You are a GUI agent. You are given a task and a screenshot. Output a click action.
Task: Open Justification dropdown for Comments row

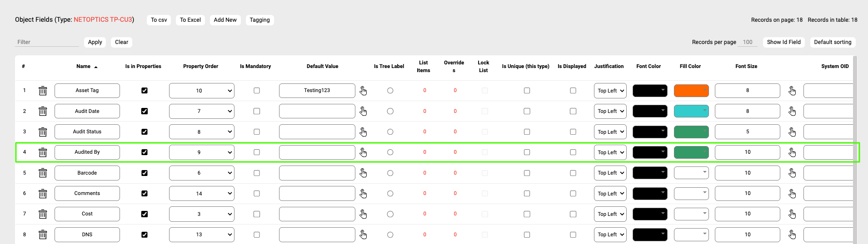(610, 194)
